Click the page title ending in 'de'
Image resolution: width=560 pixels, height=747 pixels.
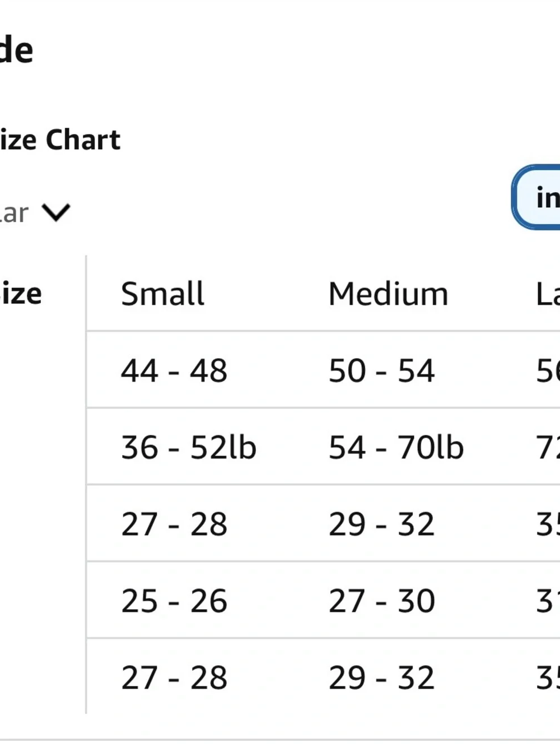coord(17,49)
